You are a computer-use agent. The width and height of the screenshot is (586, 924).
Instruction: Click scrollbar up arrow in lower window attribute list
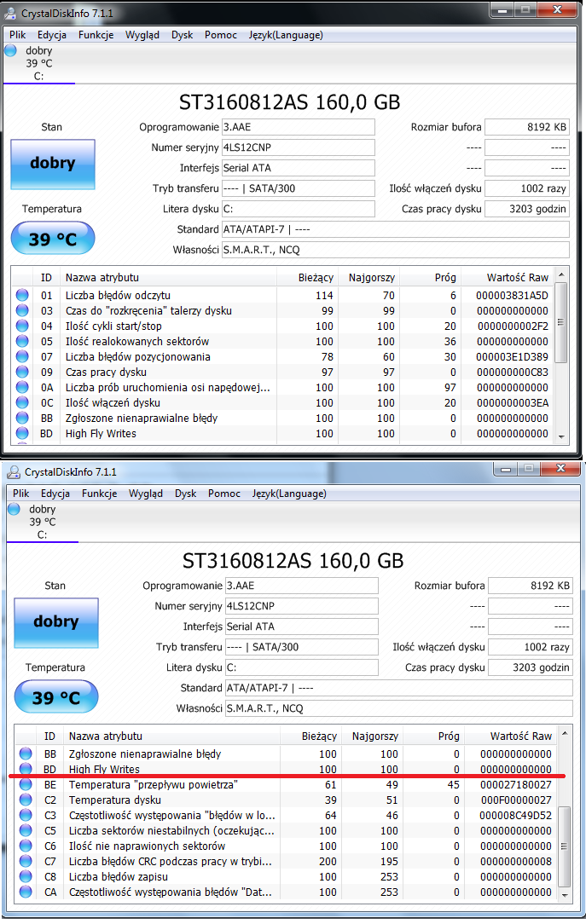[x=565, y=733]
